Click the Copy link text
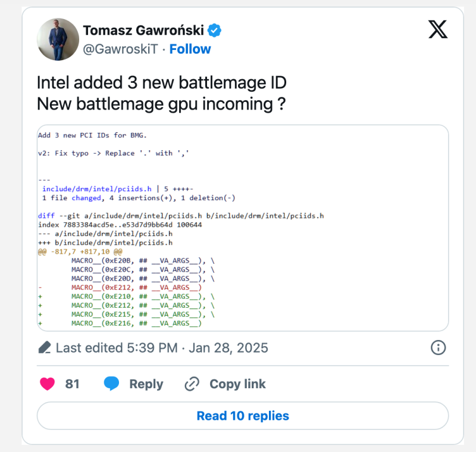 click(x=237, y=384)
